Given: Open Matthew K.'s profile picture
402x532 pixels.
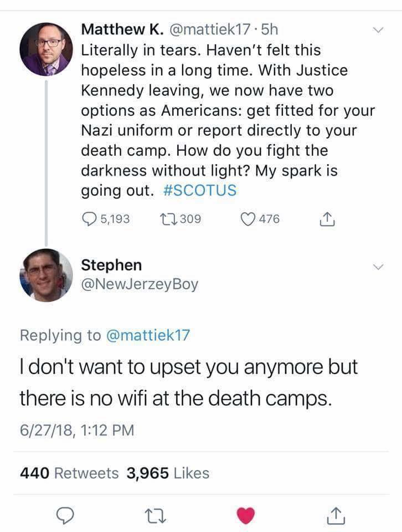Looking at the screenshot, I should [x=47, y=50].
